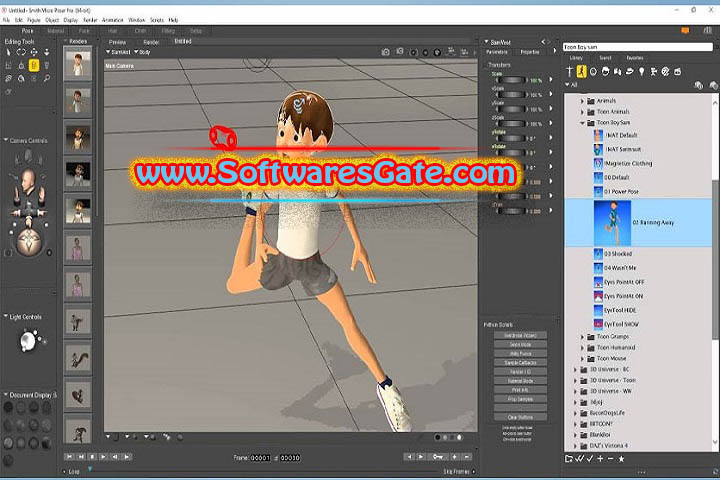The width and height of the screenshot is (720, 480).
Task: Expand the DAZ's Victoria 4 folder
Action: (576, 446)
